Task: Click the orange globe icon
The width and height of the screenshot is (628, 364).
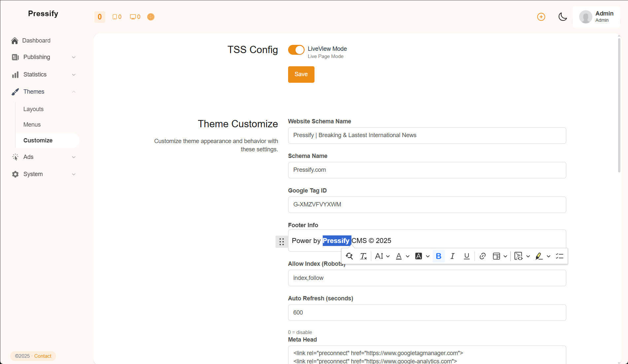Action: (150, 17)
